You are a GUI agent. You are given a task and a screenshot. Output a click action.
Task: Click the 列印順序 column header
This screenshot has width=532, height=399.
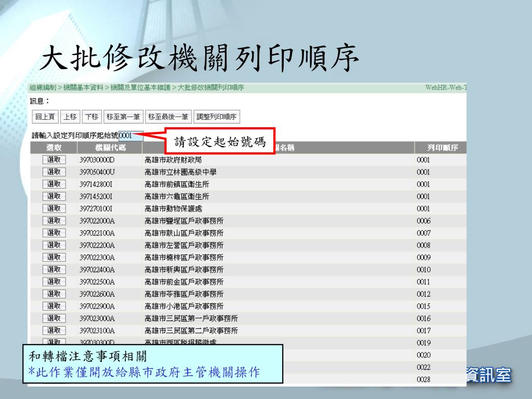(x=442, y=148)
